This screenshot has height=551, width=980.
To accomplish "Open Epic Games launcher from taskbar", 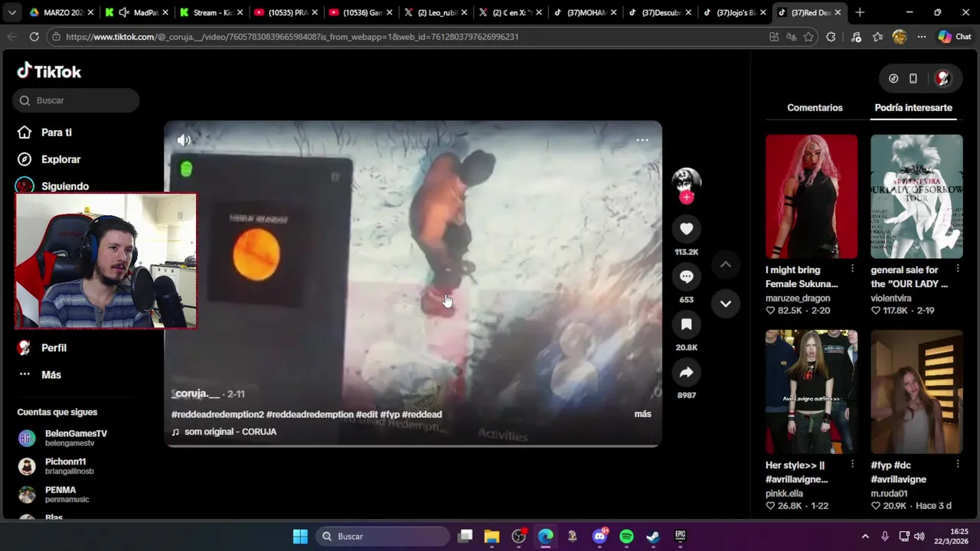I will click(680, 536).
